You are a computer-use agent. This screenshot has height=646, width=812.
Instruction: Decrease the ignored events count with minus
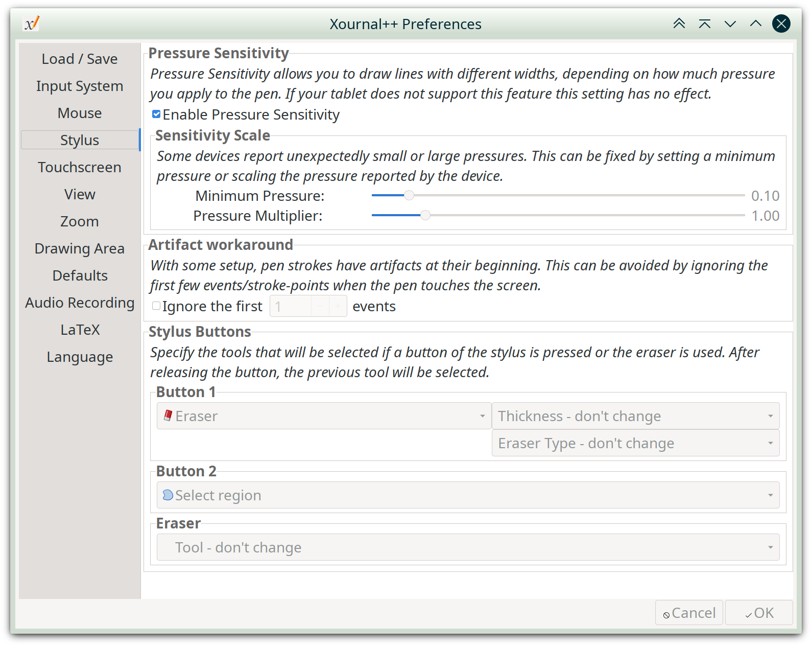pyautogui.click(x=320, y=306)
